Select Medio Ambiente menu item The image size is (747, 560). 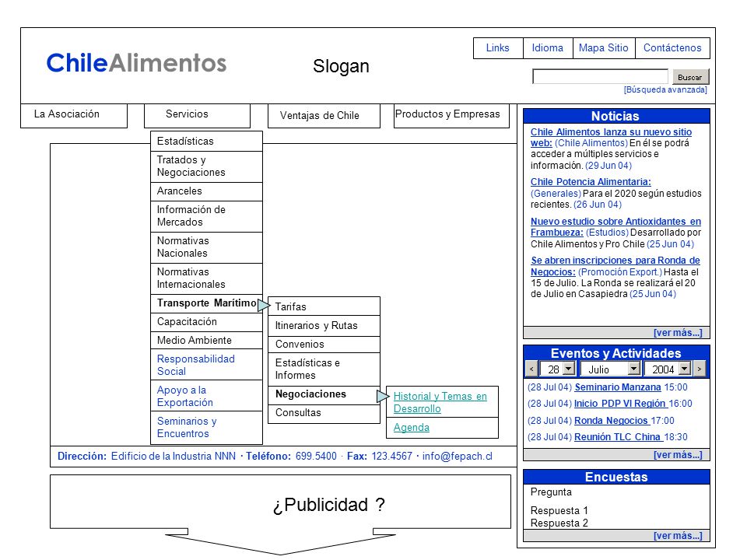click(x=206, y=340)
